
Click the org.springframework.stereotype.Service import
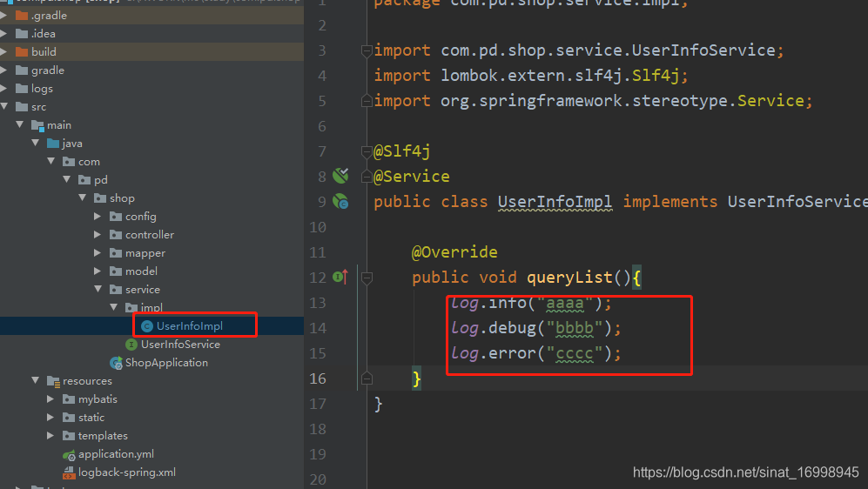click(622, 101)
